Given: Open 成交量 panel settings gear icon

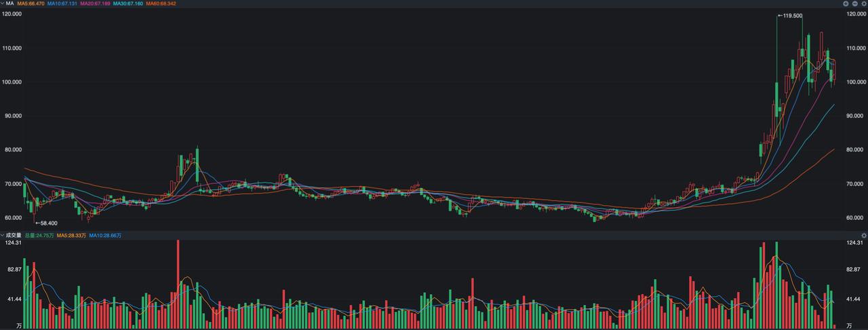Looking at the screenshot, I should (x=863, y=235).
